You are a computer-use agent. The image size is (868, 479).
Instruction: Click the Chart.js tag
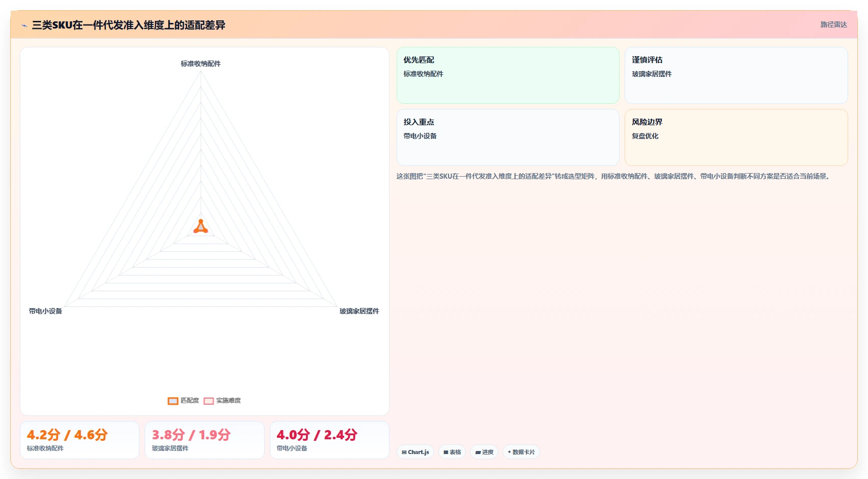415,452
